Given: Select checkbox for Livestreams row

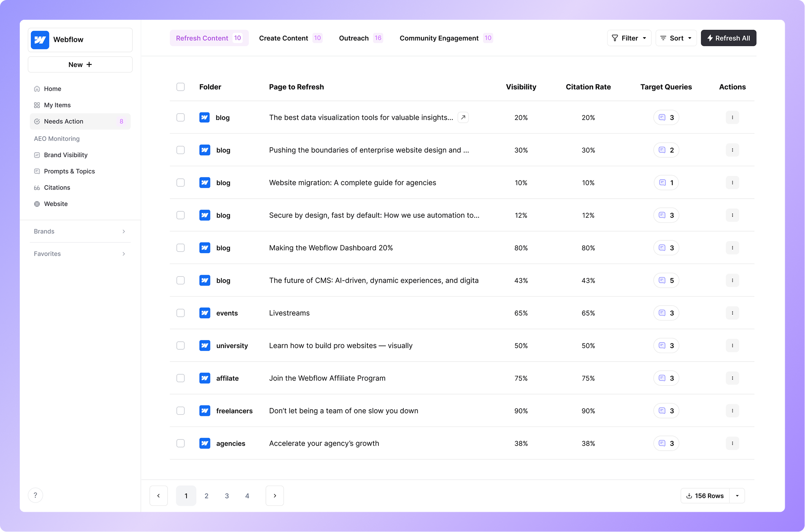Looking at the screenshot, I should [x=181, y=313].
